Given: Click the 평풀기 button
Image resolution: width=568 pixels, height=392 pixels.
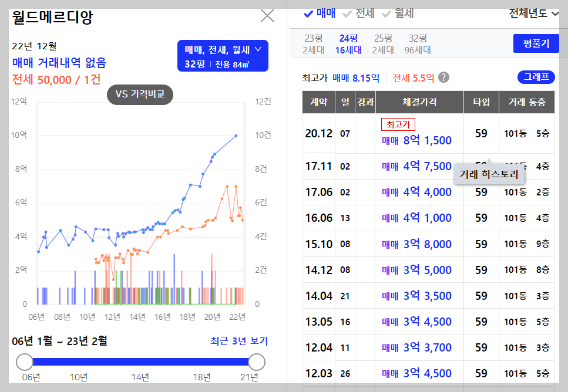Looking at the screenshot, I should (x=536, y=43).
